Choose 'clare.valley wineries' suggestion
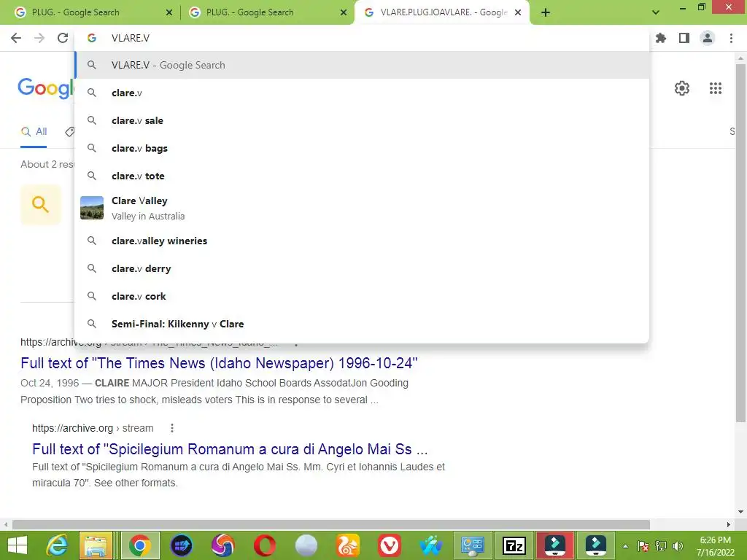 pyautogui.click(x=362, y=241)
